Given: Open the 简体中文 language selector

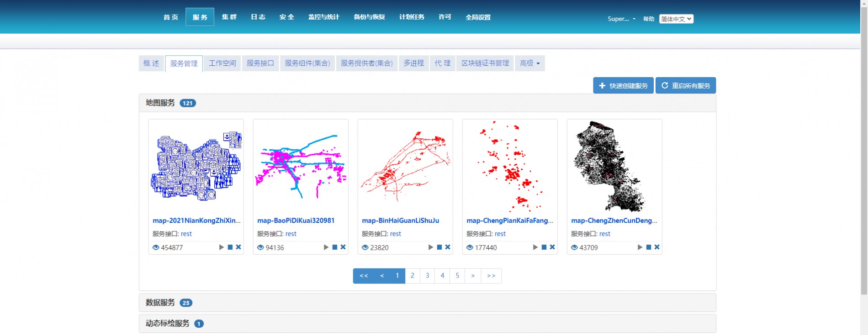Looking at the screenshot, I should (676, 19).
